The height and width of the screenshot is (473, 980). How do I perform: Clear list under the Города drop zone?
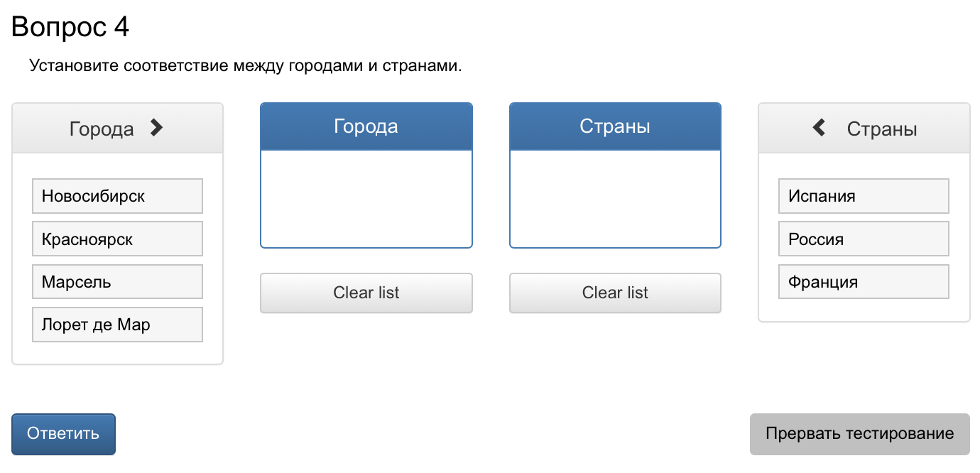(x=366, y=293)
